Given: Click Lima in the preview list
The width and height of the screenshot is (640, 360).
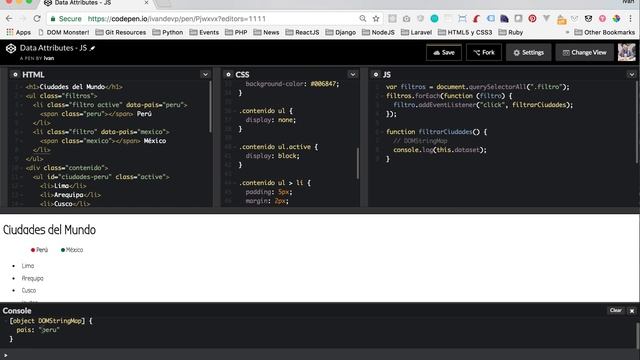Looking at the screenshot, I should (28, 266).
